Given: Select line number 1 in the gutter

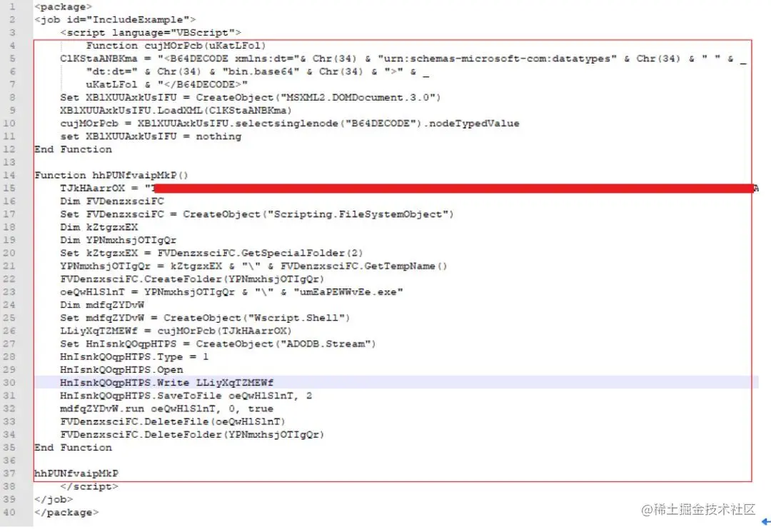Looking at the screenshot, I should pos(12,7).
